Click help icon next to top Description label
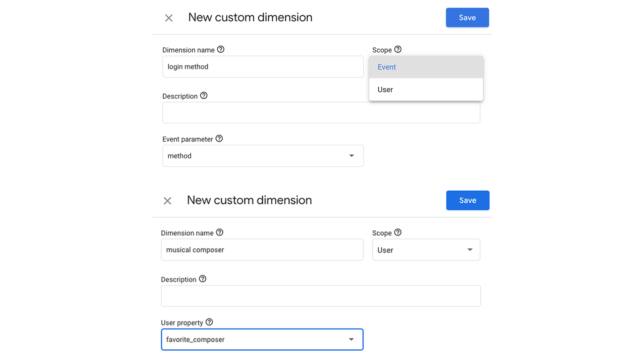Image resolution: width=644 pixels, height=362 pixels. pos(204,96)
